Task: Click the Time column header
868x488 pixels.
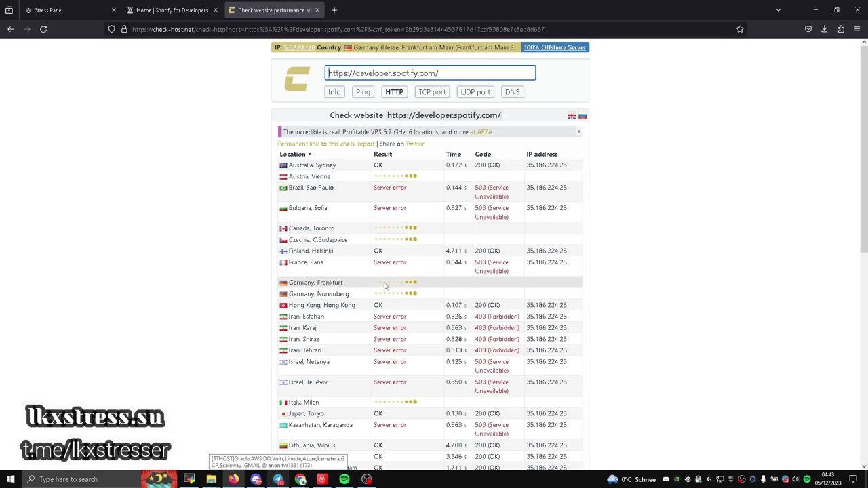Action: 454,155
